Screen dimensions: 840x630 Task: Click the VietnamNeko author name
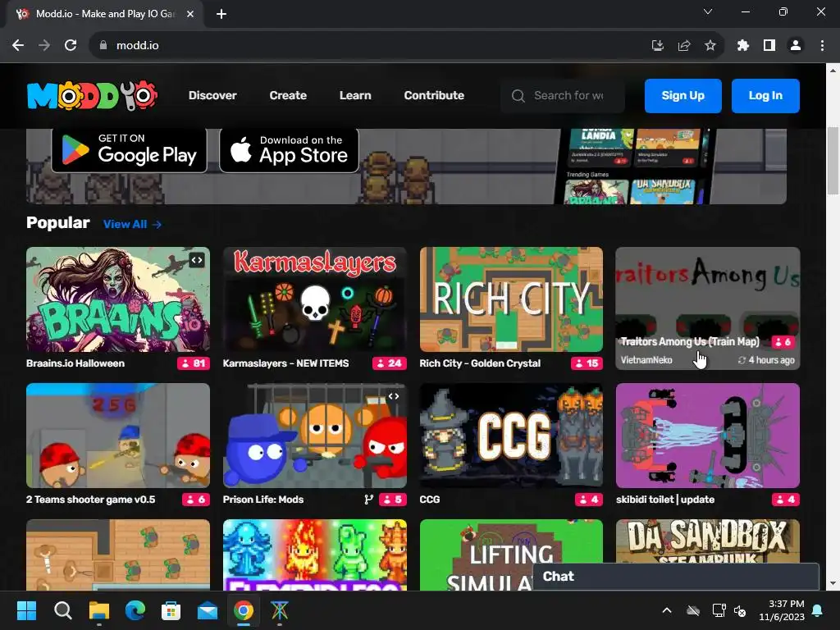pyautogui.click(x=646, y=360)
